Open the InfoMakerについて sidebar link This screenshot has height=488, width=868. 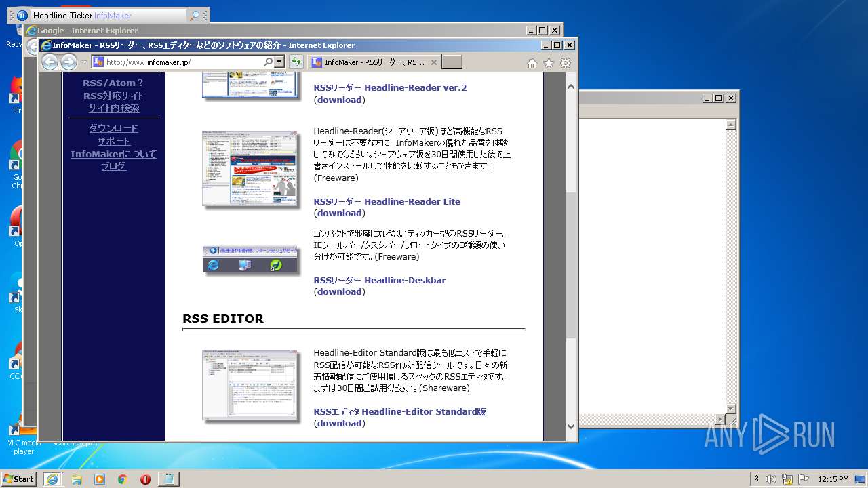(113, 154)
